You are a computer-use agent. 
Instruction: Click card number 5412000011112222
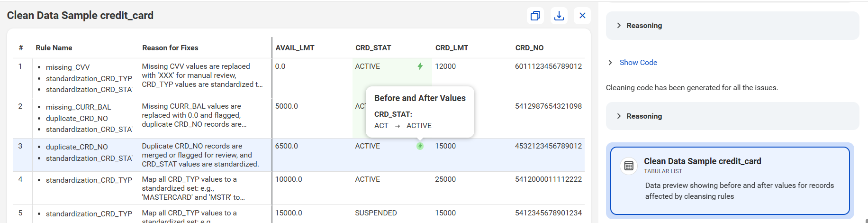coord(548,179)
